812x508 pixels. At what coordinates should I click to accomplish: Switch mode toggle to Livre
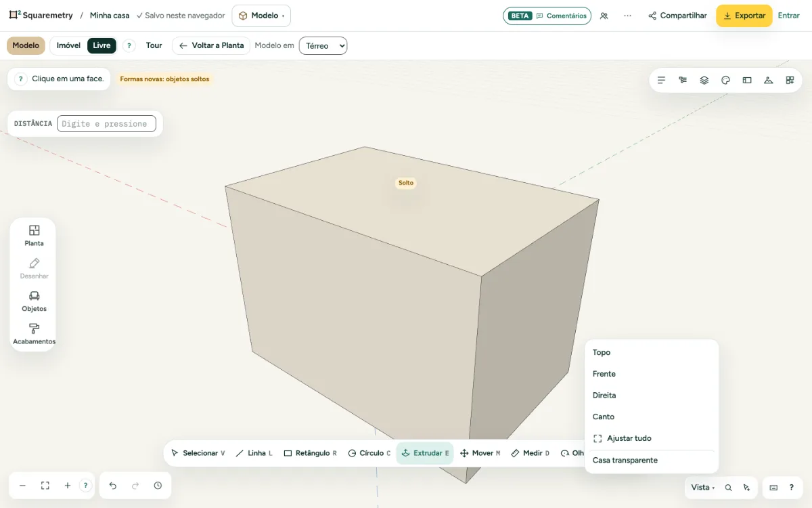[101, 45]
